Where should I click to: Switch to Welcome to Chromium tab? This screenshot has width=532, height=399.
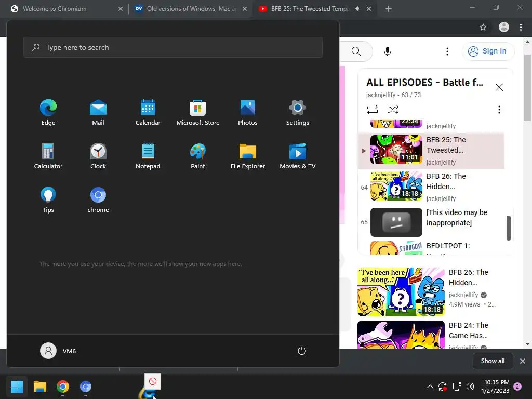(67, 9)
